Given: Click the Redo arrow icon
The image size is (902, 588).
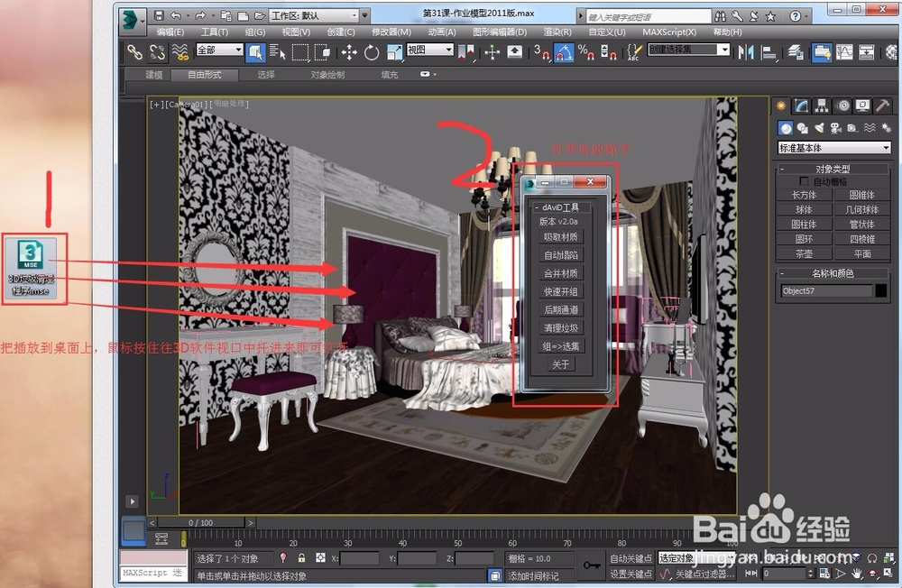Looking at the screenshot, I should pos(199,16).
